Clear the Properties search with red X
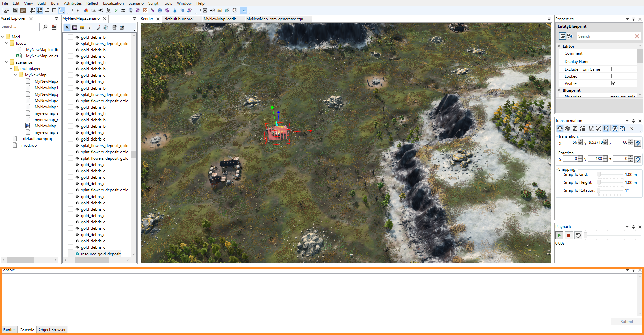Viewport: 644px width, 335px height. (637, 36)
